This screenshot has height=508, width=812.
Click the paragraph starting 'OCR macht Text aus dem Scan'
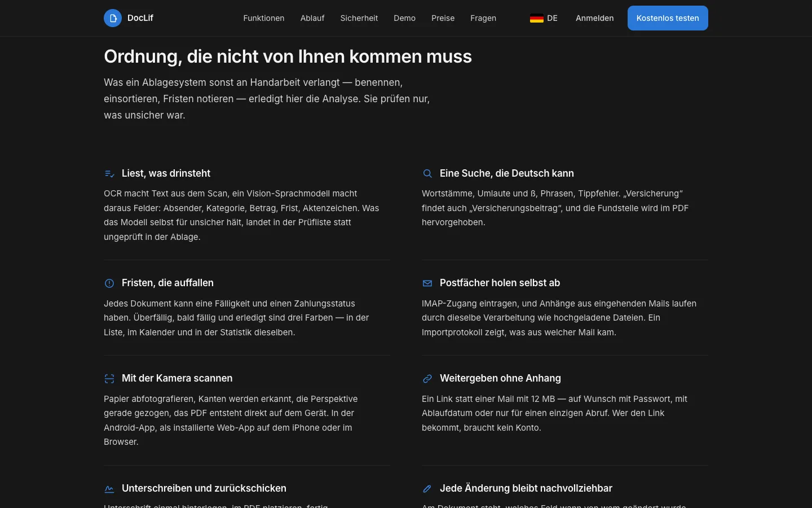click(x=241, y=215)
